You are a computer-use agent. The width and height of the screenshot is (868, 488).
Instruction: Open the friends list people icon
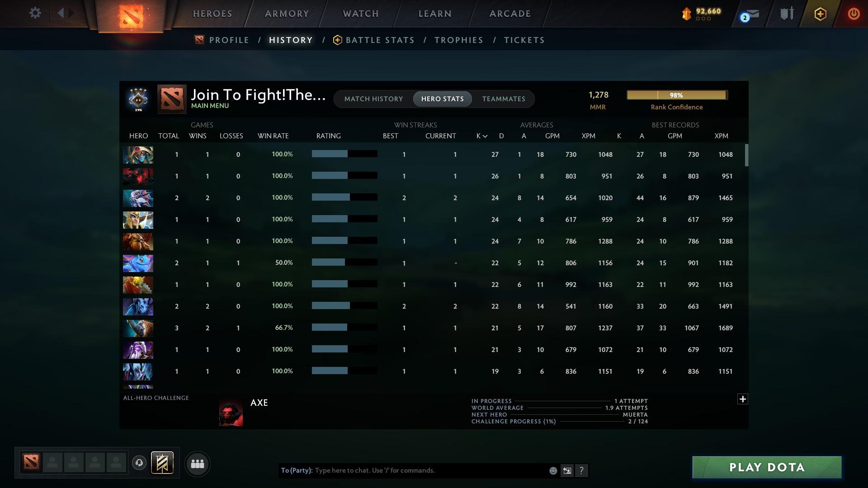197,464
